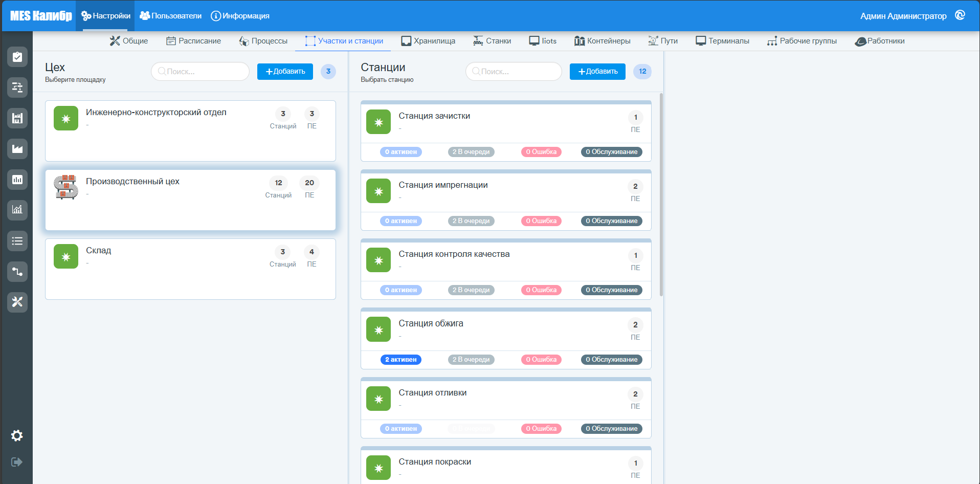Click '0 Ошибка' badge of Станция импрегнации
The image size is (980, 484).
[x=541, y=221]
